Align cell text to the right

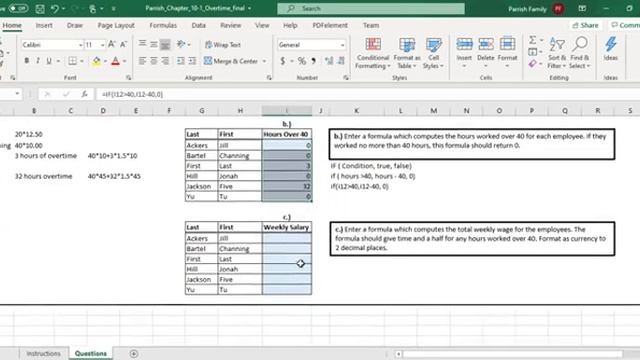tap(165, 61)
